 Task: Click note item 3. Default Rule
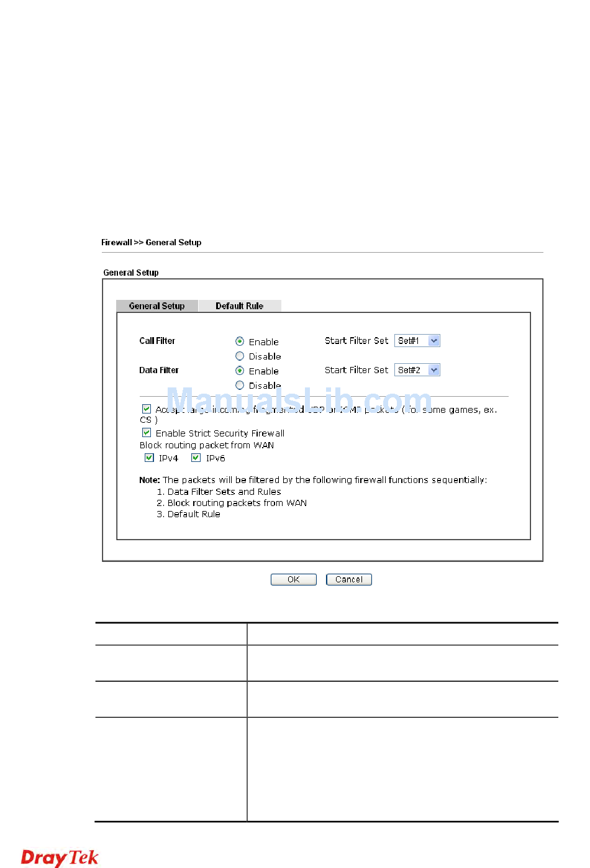pyautogui.click(x=188, y=514)
